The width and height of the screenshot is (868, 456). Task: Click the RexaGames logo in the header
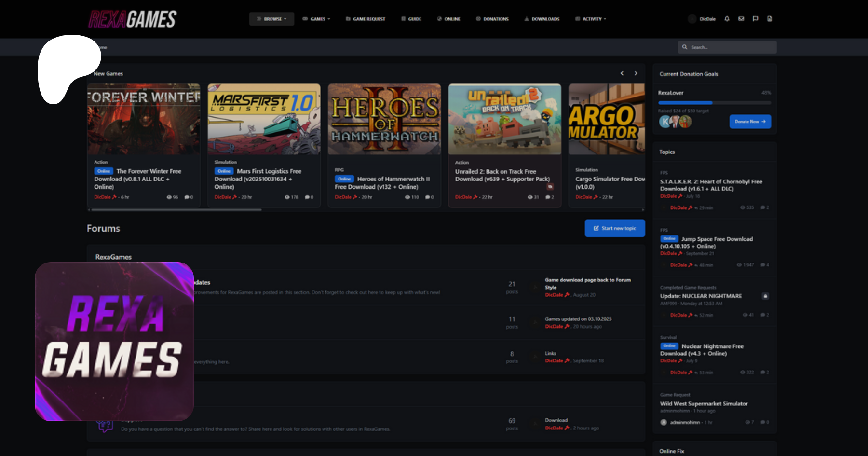(133, 19)
